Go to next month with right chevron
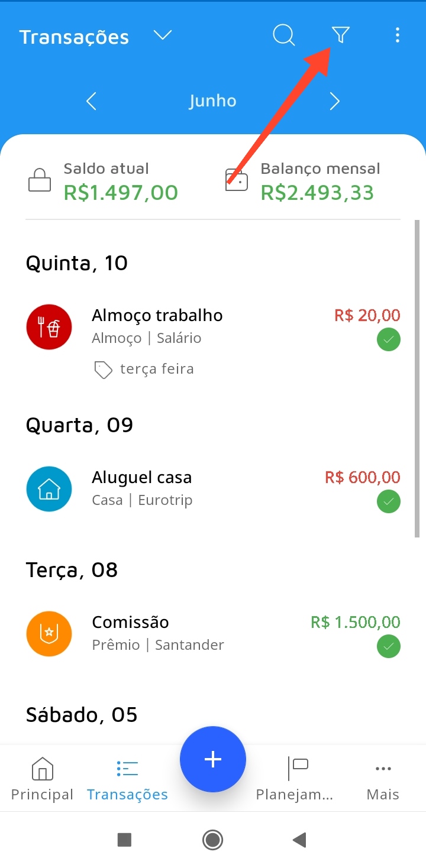 pyautogui.click(x=335, y=101)
